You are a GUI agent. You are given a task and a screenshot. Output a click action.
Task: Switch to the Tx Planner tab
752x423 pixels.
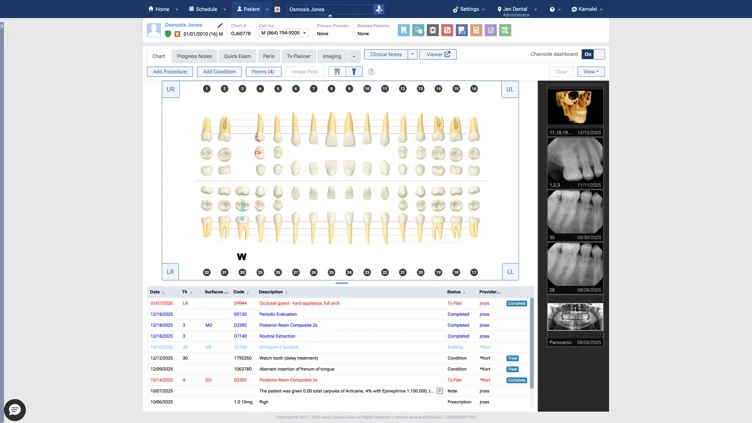[299, 56]
